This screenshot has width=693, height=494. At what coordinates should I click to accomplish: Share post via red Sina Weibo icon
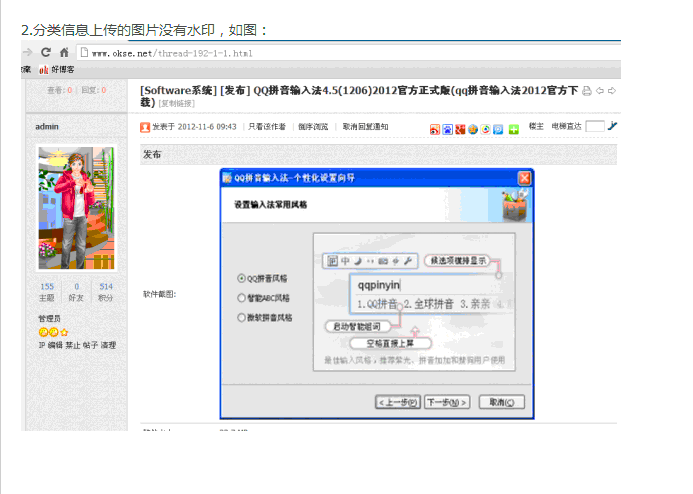point(435,129)
